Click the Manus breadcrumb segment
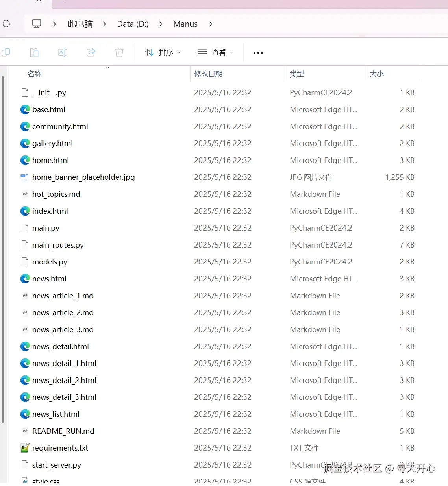Screen dimensions: 448x486 pyautogui.click(x=185, y=24)
